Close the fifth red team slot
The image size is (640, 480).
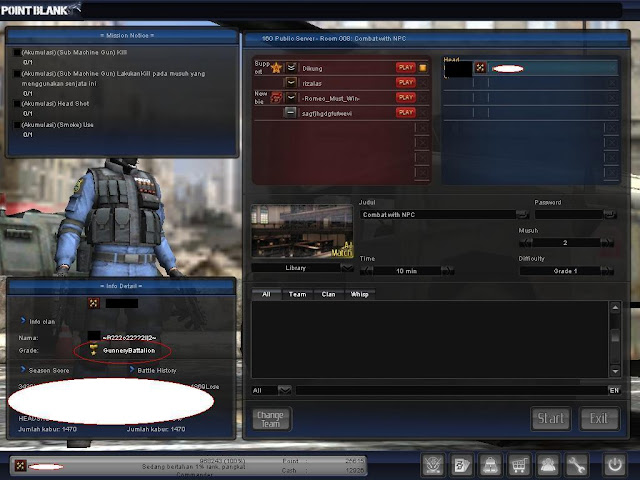pos(423,128)
